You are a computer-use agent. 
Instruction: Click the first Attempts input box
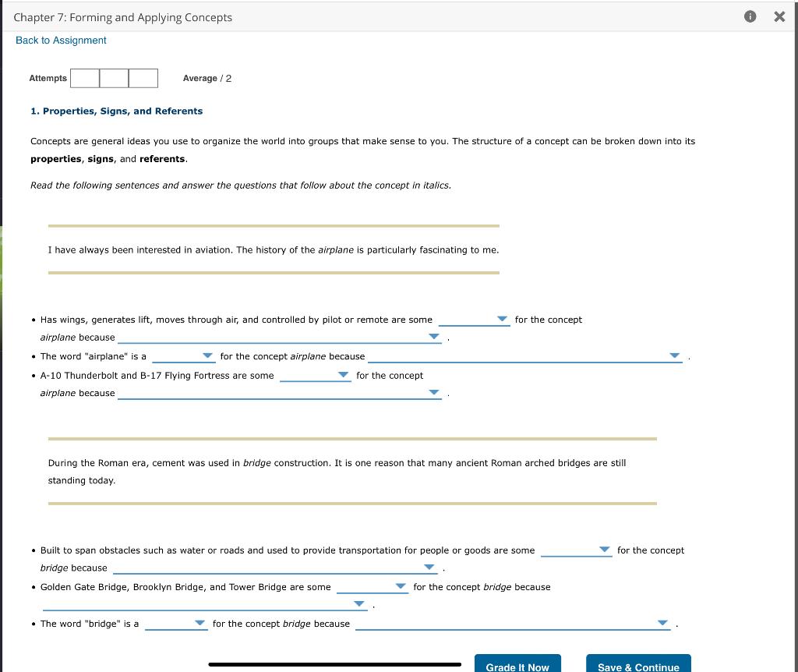click(84, 78)
